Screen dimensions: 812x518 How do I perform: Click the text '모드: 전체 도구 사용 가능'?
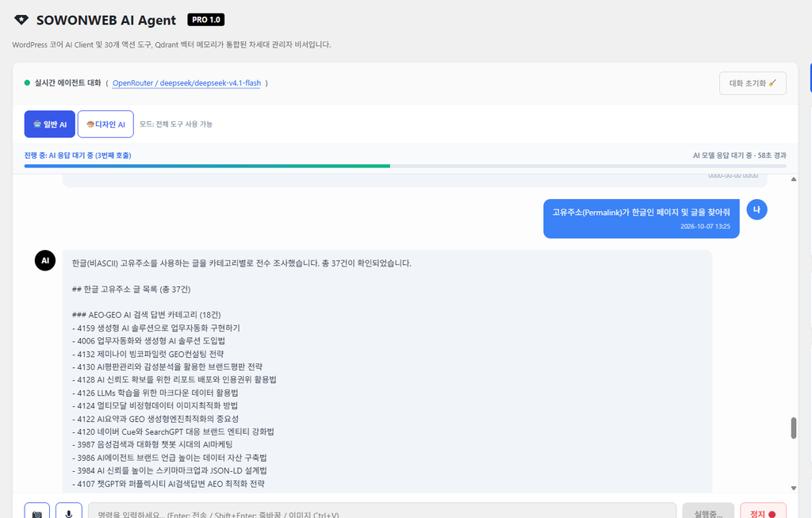(176, 125)
